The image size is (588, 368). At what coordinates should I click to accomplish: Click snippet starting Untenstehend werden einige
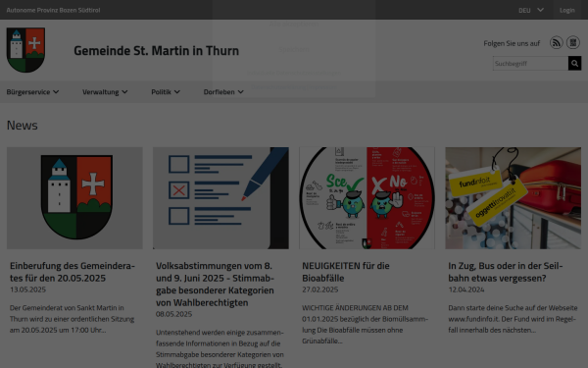click(x=220, y=348)
